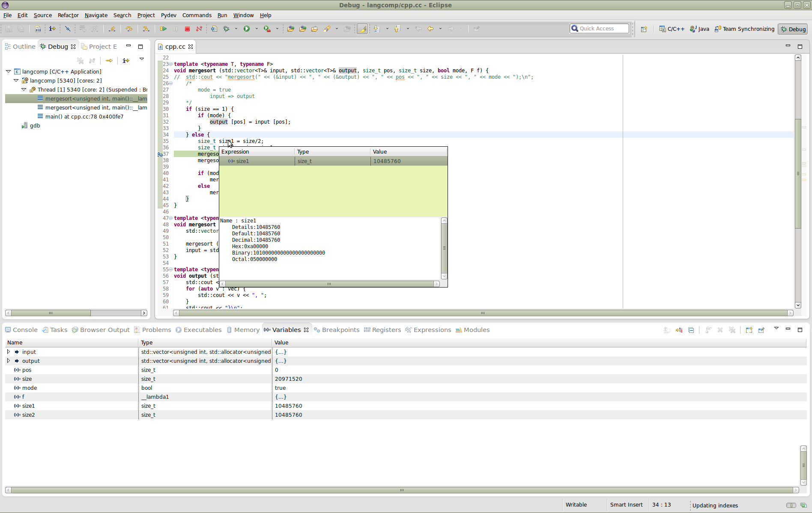This screenshot has height=513, width=812.
Task: Switch to the Outline tab
Action: click(x=20, y=46)
